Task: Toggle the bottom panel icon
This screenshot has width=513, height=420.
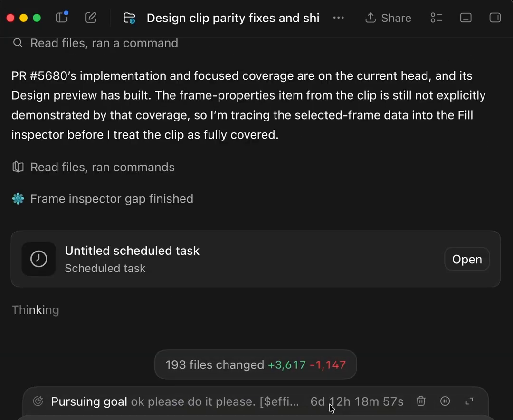Action: pyautogui.click(x=465, y=18)
